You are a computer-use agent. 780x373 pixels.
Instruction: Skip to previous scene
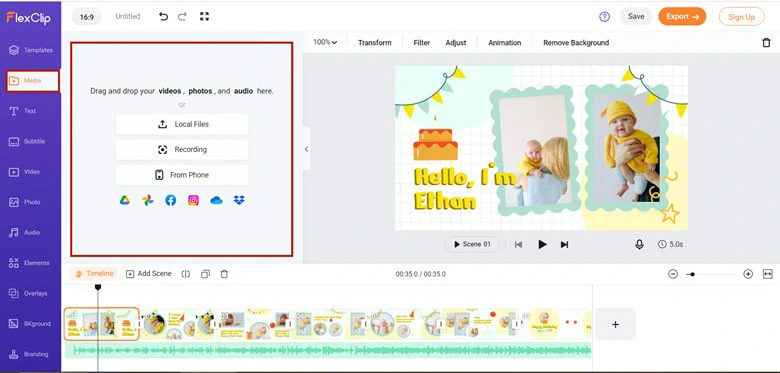(x=518, y=244)
